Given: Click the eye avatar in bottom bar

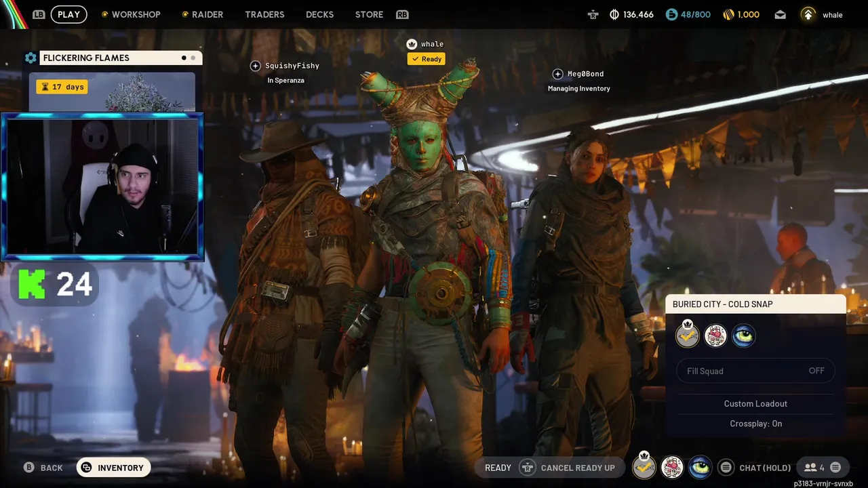Looking at the screenshot, I should [x=701, y=467].
